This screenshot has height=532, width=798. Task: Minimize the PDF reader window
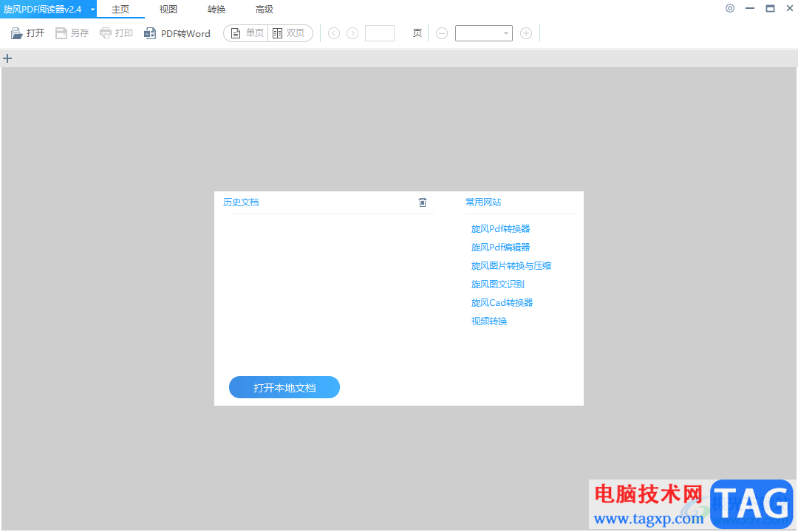click(750, 9)
